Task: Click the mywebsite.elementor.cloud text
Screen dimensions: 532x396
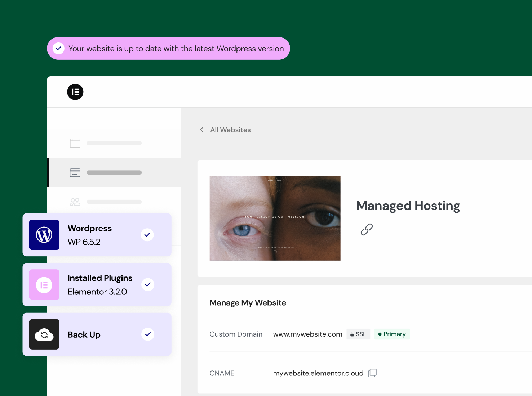Action: point(318,373)
